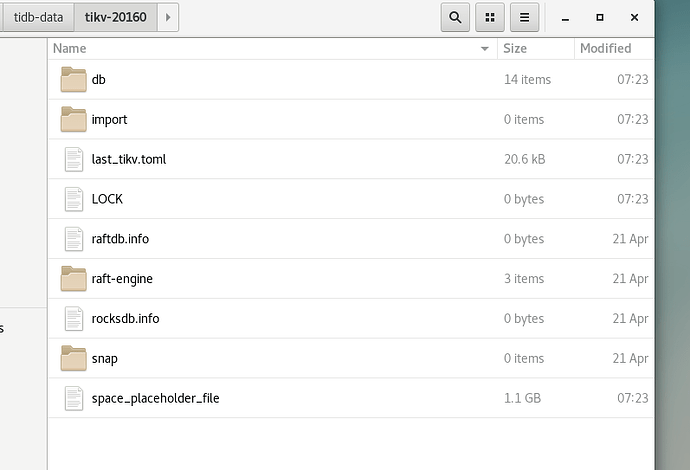
Task: Click the LOCK file icon
Action: click(73, 199)
